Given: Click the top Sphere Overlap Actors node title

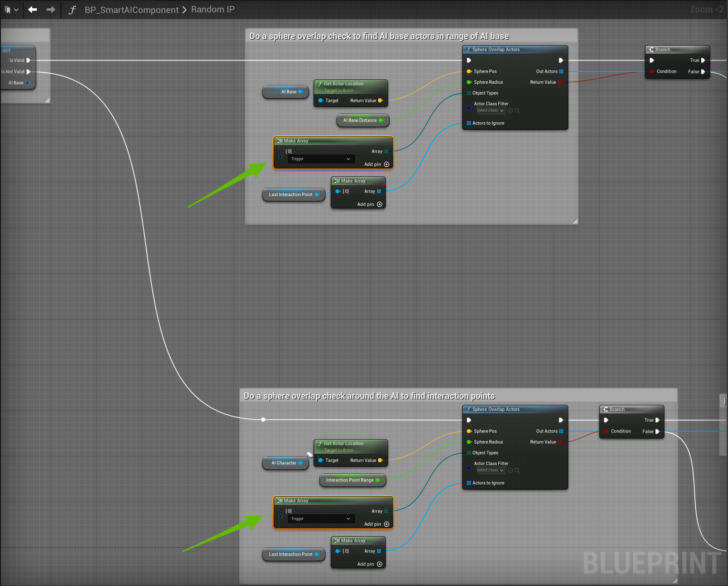Looking at the screenshot, I should (495, 49).
